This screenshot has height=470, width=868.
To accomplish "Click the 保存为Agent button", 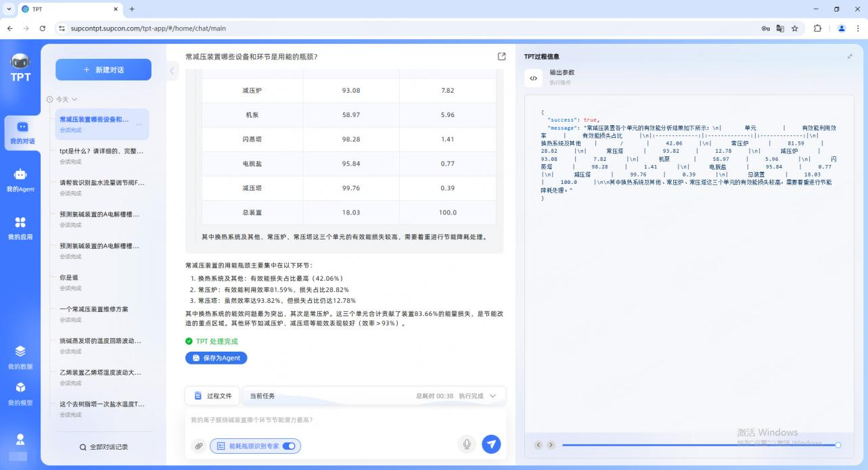I will click(216, 358).
